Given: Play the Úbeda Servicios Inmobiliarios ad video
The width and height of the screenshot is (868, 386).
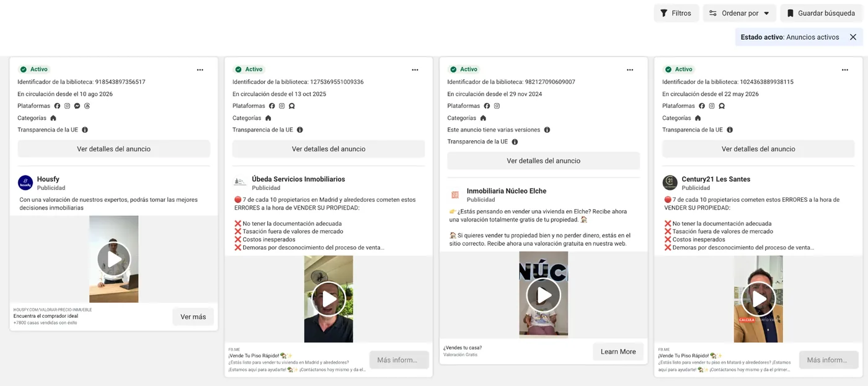Looking at the screenshot, I should [329, 299].
